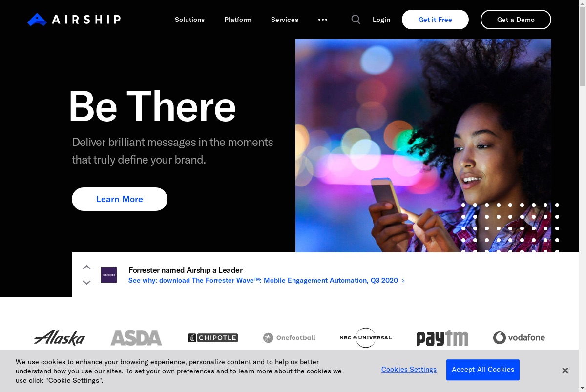This screenshot has width=586, height=392.
Task: Open the search magnifier icon
Action: pyautogui.click(x=356, y=20)
